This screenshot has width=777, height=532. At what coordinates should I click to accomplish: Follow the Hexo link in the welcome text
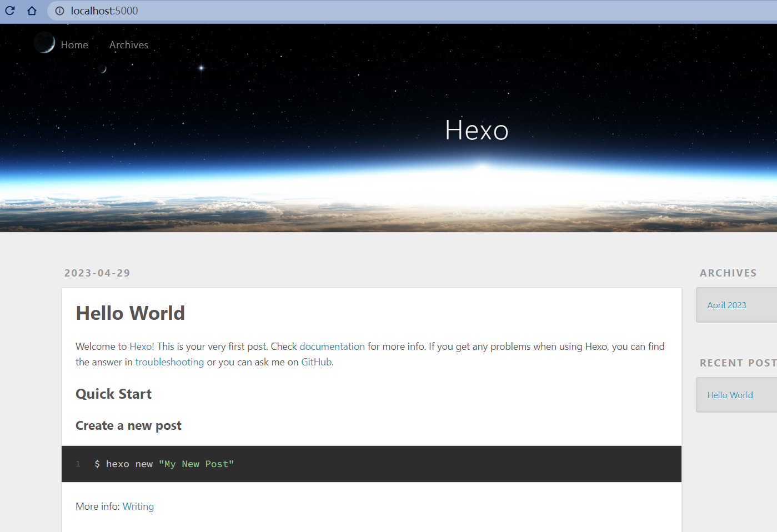click(141, 347)
